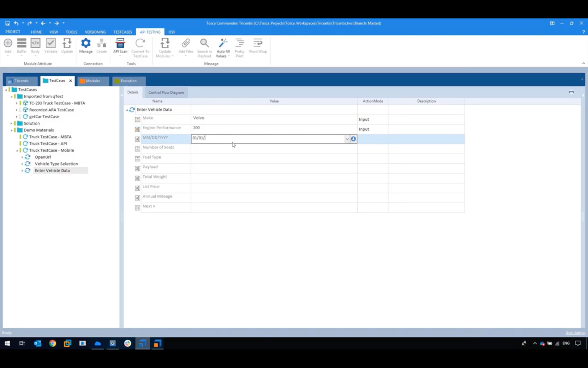Image resolution: width=588 pixels, height=368 pixels.
Task: Collapse the Demo Materials folder
Action: (x=11, y=130)
